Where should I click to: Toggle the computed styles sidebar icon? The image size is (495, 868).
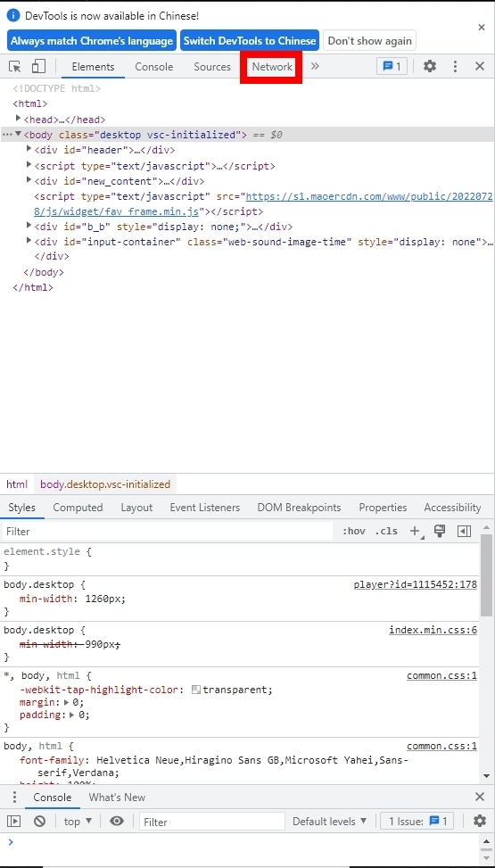(x=464, y=532)
